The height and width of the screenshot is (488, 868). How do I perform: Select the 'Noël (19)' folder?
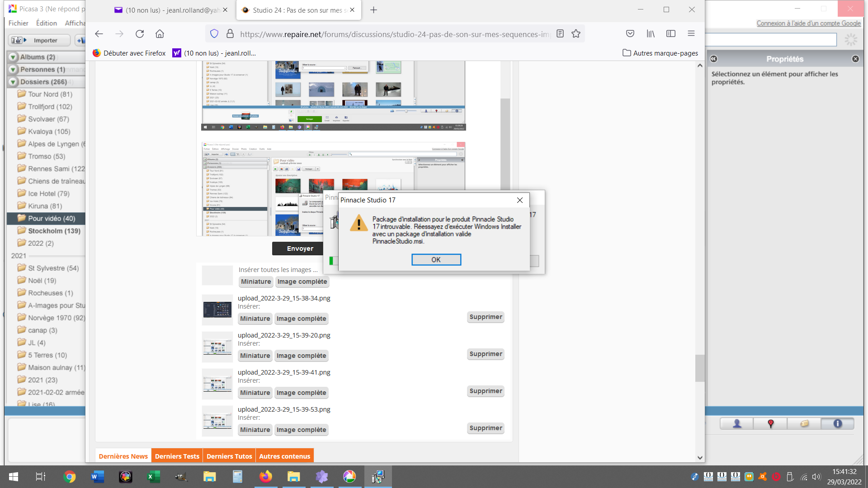pyautogui.click(x=42, y=281)
